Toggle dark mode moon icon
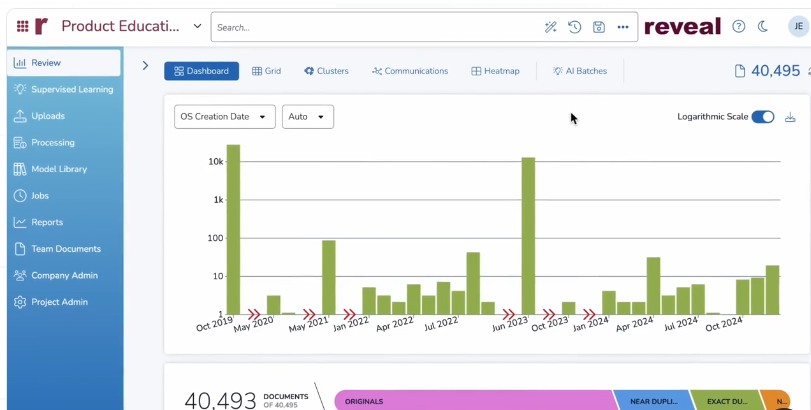811x410 pixels. click(764, 26)
